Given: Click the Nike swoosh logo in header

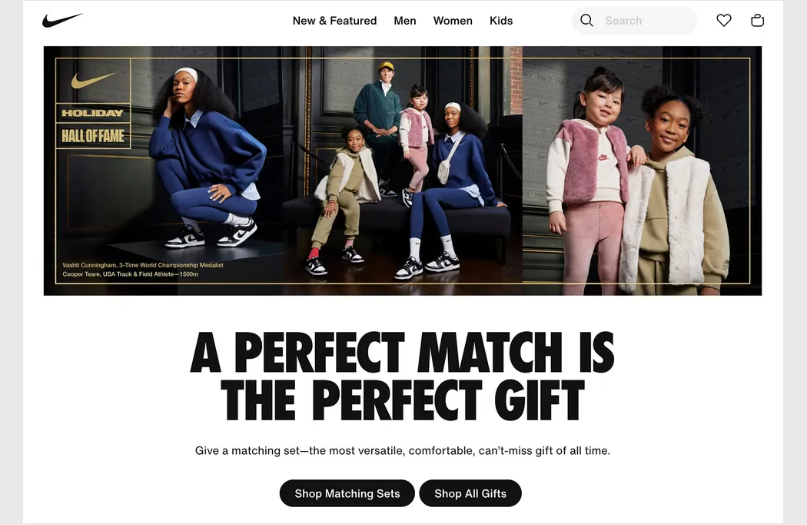Looking at the screenshot, I should click(62, 21).
